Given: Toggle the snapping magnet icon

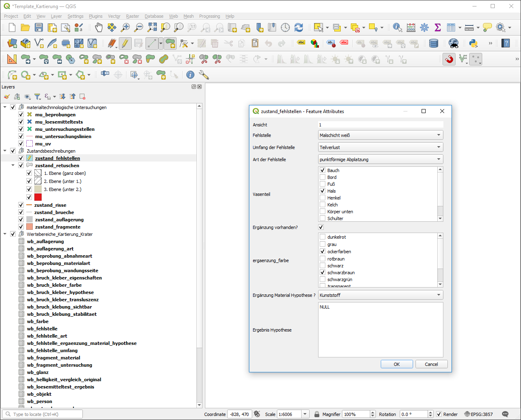Looking at the screenshot, I should (x=449, y=59).
